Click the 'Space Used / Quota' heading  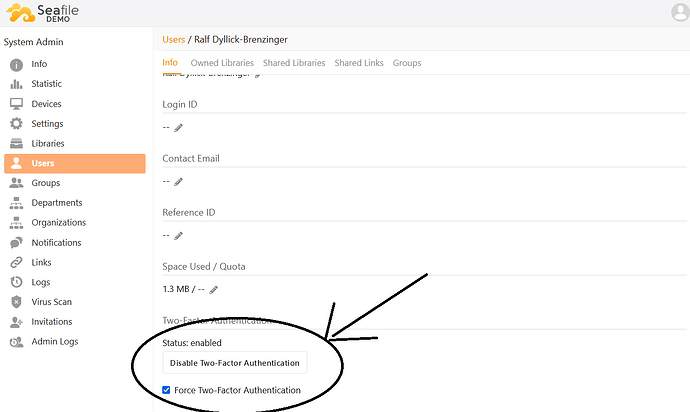(204, 267)
